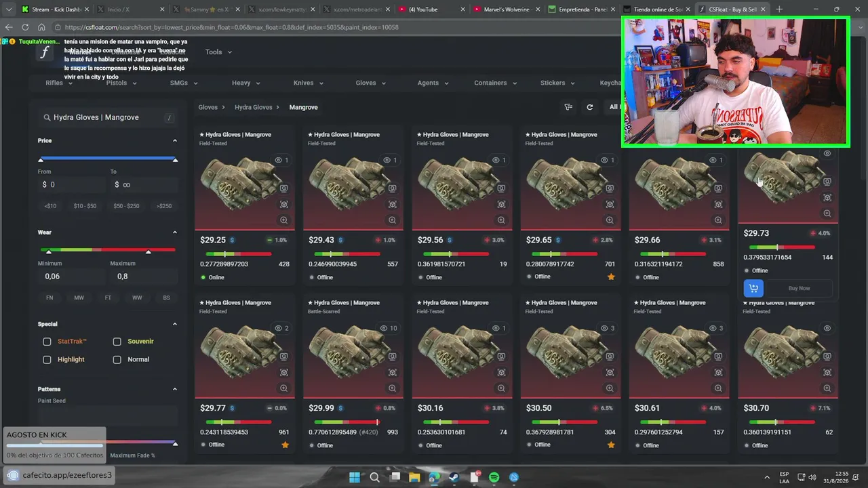Collapse the Price filter section
The width and height of the screenshot is (868, 488).
pyautogui.click(x=175, y=140)
